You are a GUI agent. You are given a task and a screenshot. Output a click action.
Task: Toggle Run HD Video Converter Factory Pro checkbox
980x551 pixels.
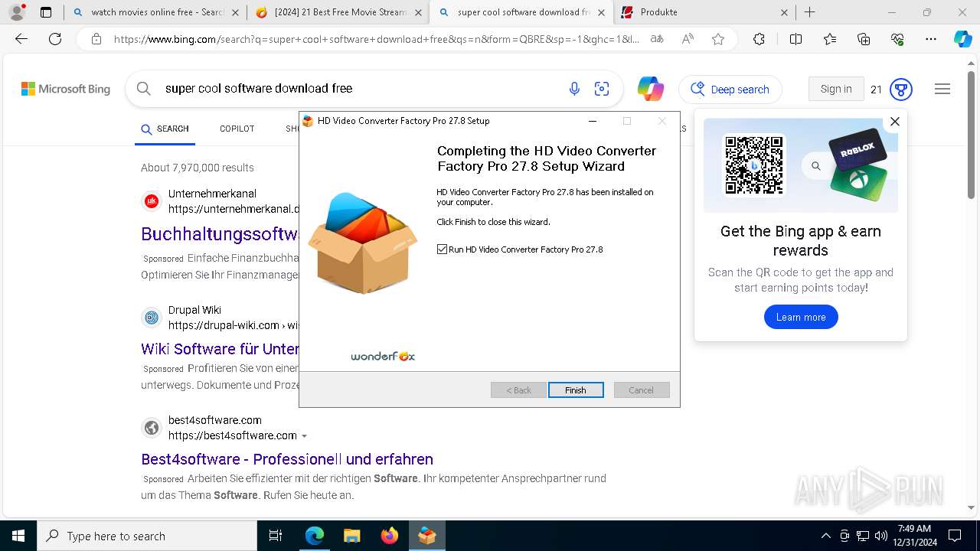click(442, 249)
